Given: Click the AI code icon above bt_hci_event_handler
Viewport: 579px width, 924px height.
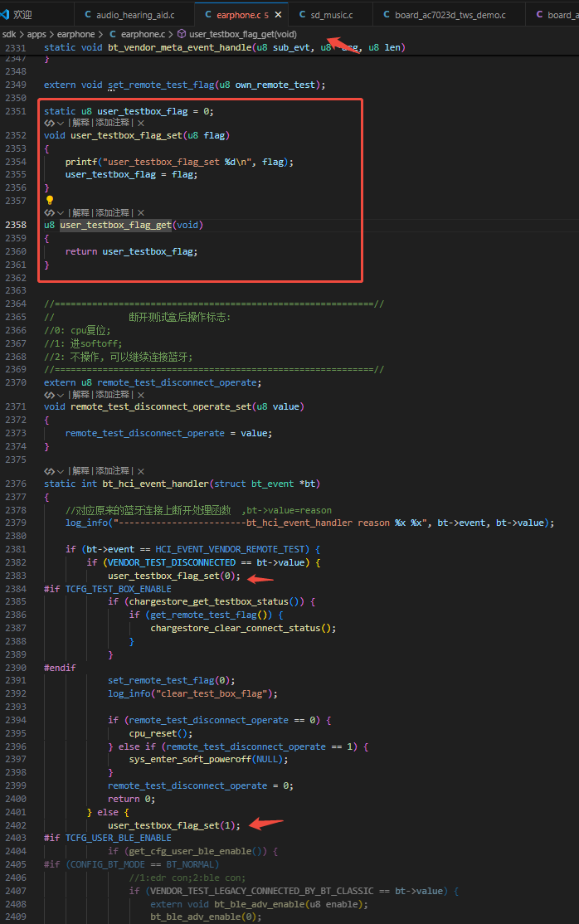Looking at the screenshot, I should [49, 471].
